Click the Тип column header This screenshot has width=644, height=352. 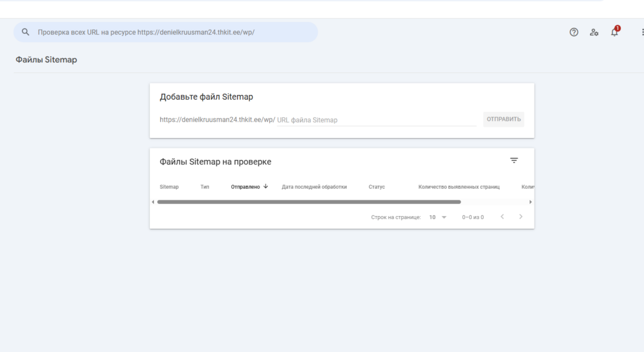coord(204,187)
